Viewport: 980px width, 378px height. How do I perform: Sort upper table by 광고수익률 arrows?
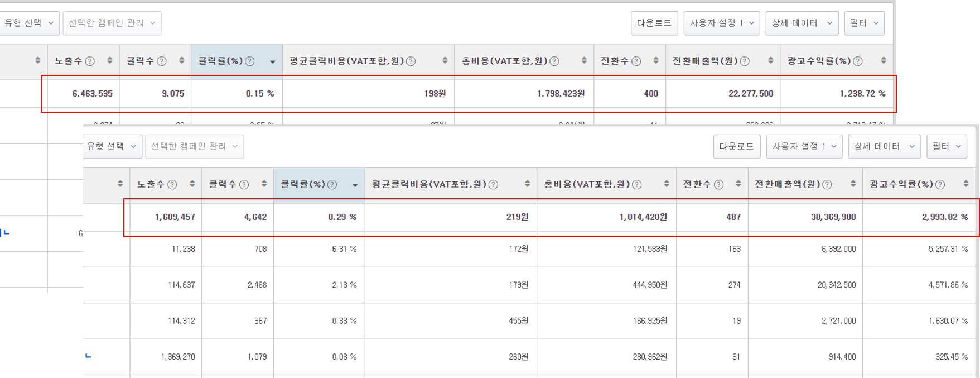click(x=884, y=60)
